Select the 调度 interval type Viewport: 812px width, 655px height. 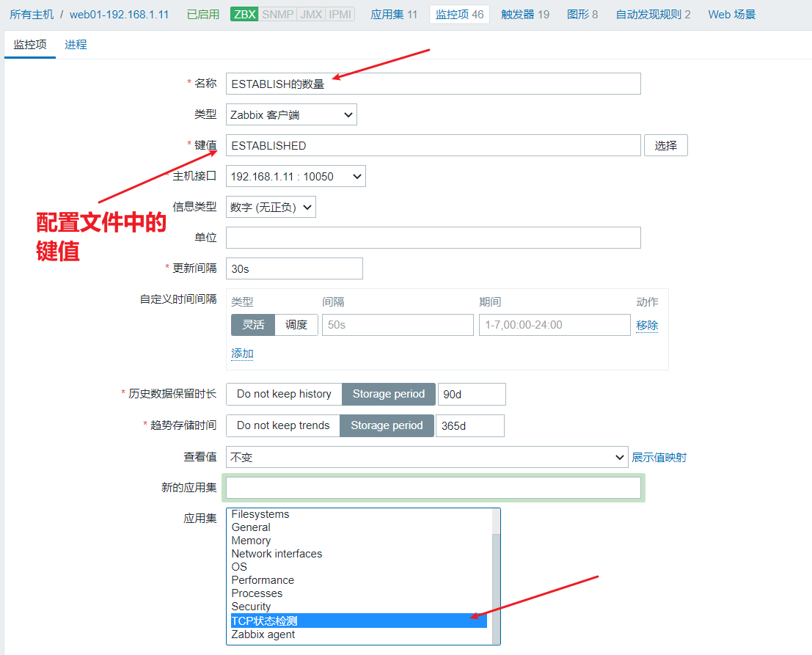click(296, 325)
